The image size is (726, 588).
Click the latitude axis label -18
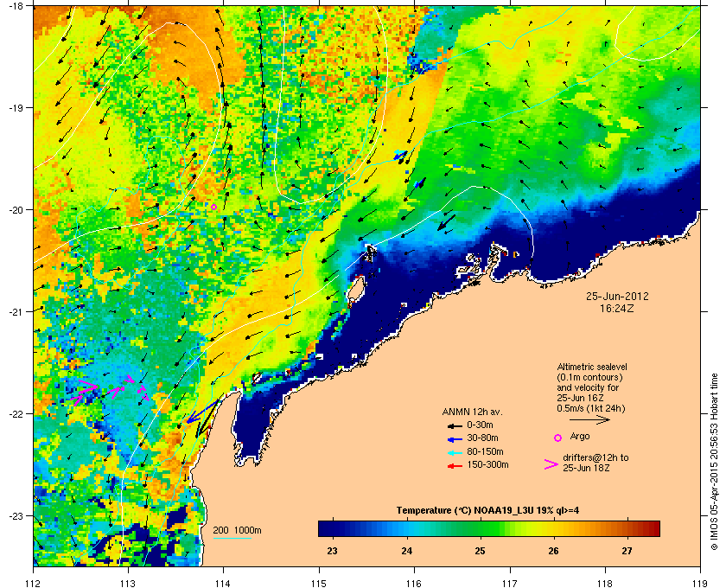tap(15, 5)
